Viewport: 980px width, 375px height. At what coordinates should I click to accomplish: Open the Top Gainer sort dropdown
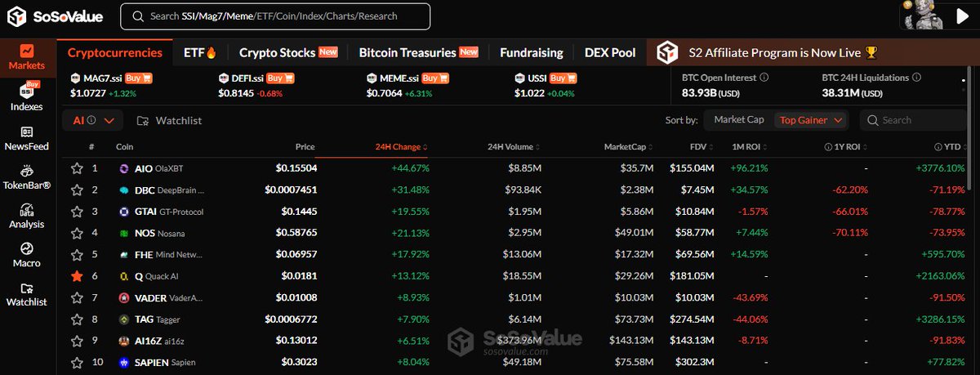coord(811,120)
